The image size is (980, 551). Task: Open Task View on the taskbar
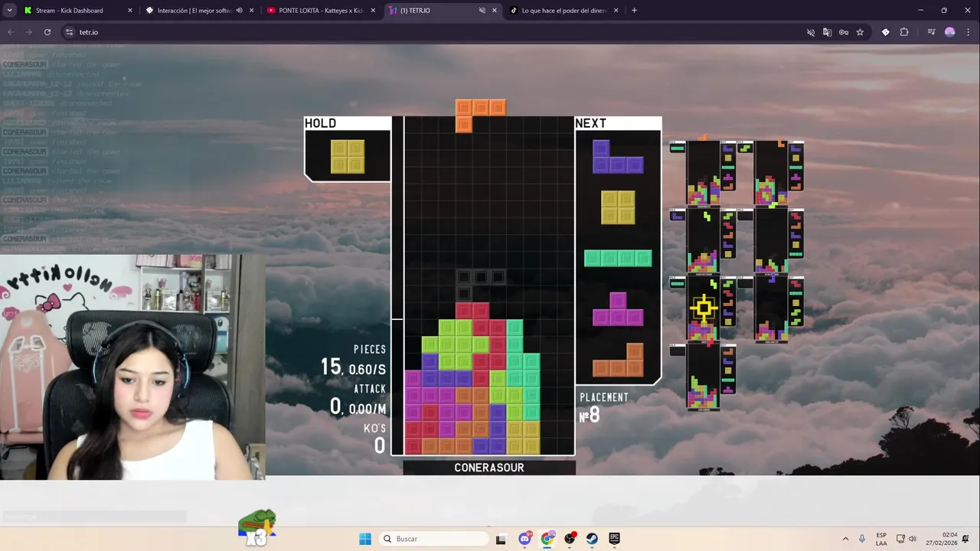(x=501, y=539)
